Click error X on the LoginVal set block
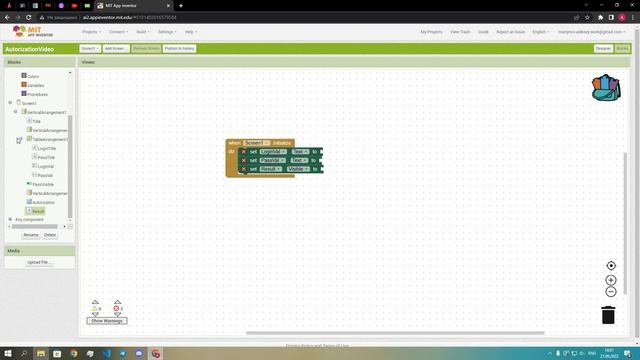 coord(244,152)
